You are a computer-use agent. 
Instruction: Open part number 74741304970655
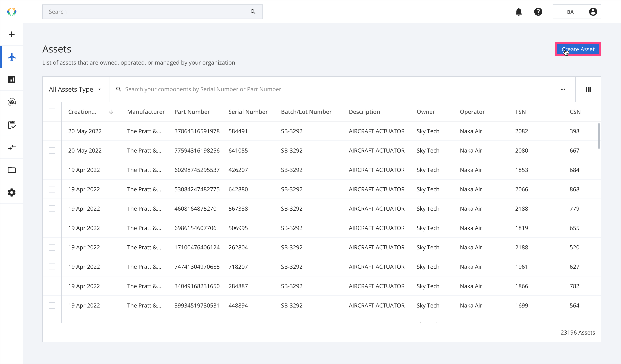point(197,267)
